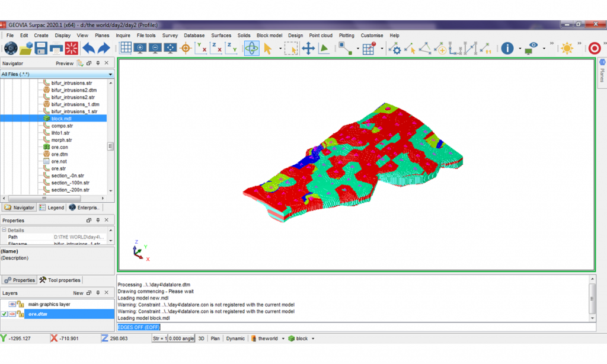The height and width of the screenshot is (364, 607).
Task: Click New in the Layers panel
Action: click(x=78, y=293)
